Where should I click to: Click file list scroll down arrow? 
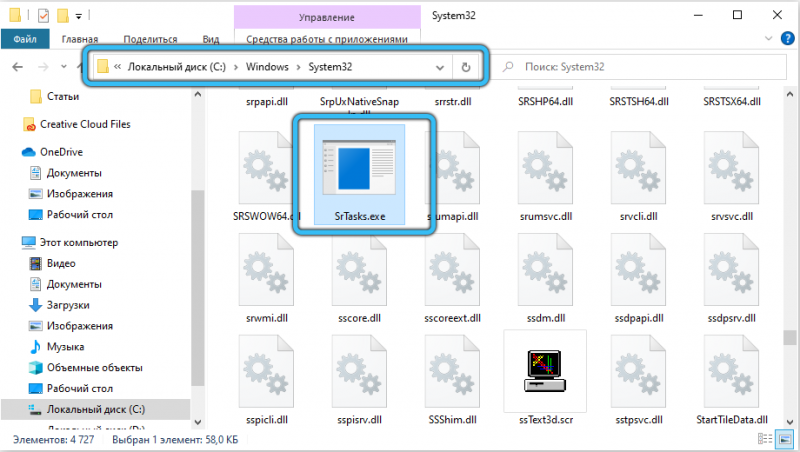click(790, 422)
